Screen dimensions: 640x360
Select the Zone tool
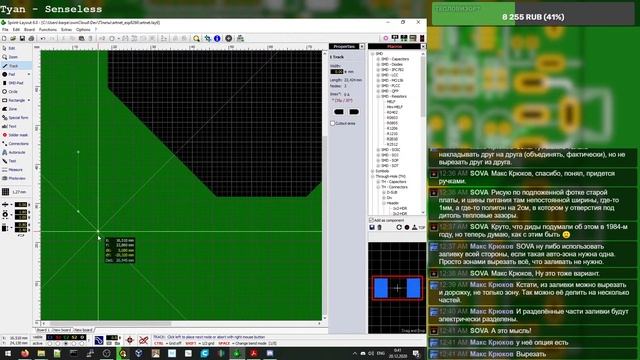(x=16, y=109)
